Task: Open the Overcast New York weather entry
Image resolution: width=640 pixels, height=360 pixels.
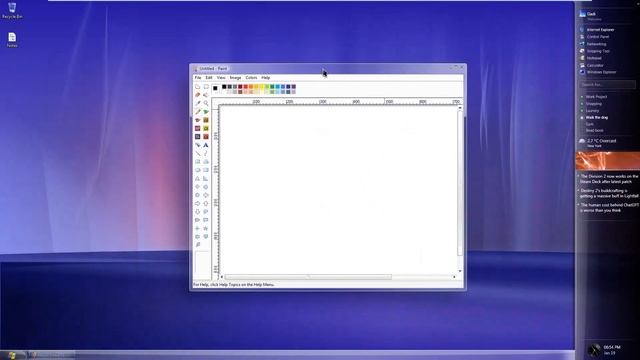Action: coord(598,143)
